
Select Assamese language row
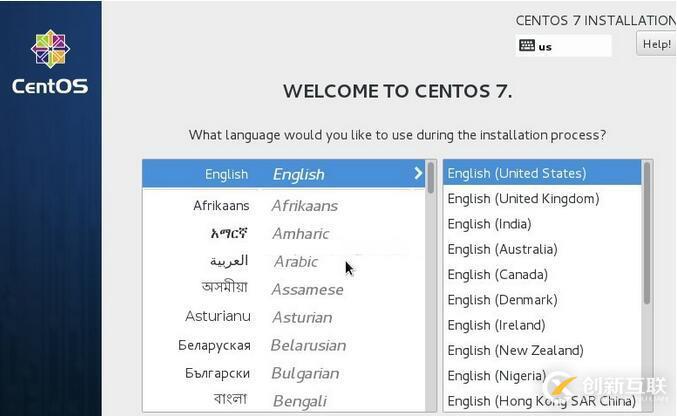pos(284,289)
